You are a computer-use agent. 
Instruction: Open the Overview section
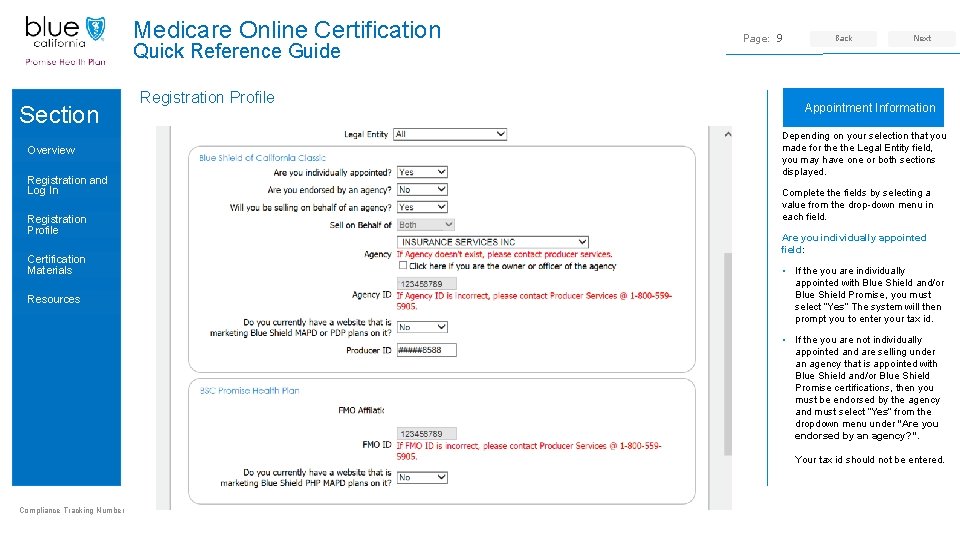51,150
